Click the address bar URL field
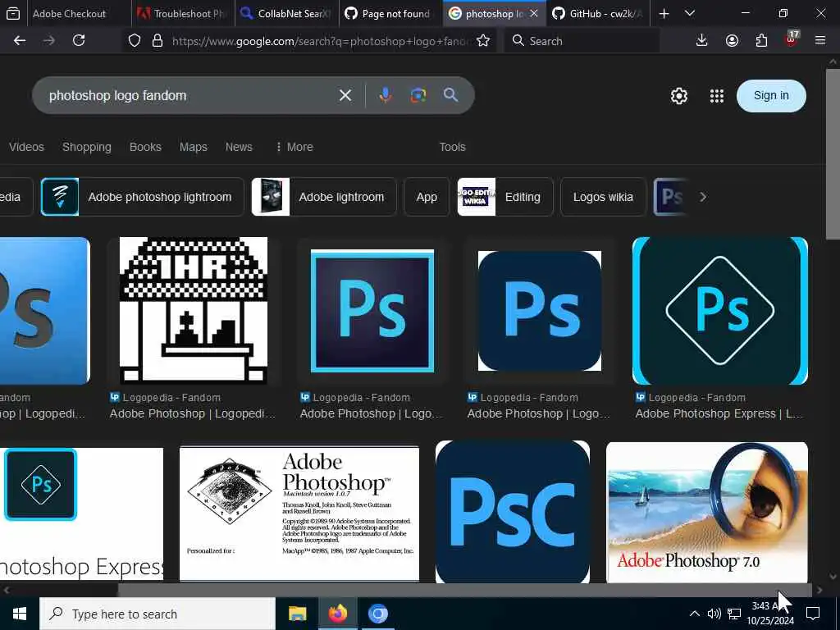 (322, 41)
